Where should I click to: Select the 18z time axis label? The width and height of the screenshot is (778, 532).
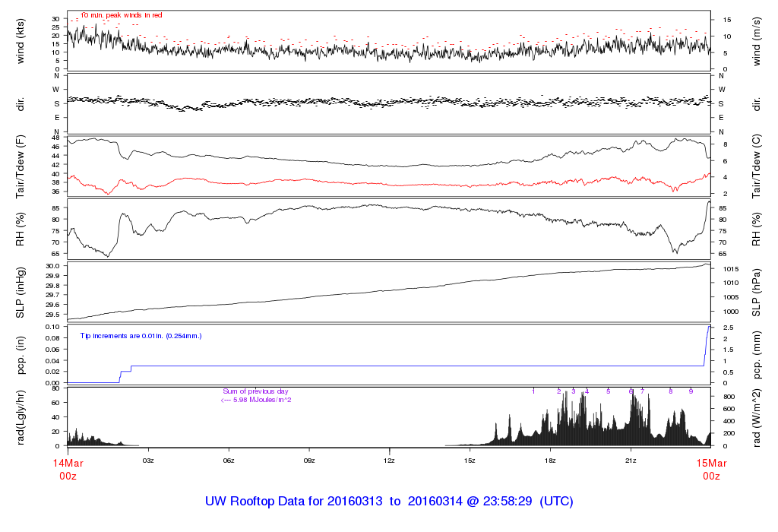(x=550, y=461)
